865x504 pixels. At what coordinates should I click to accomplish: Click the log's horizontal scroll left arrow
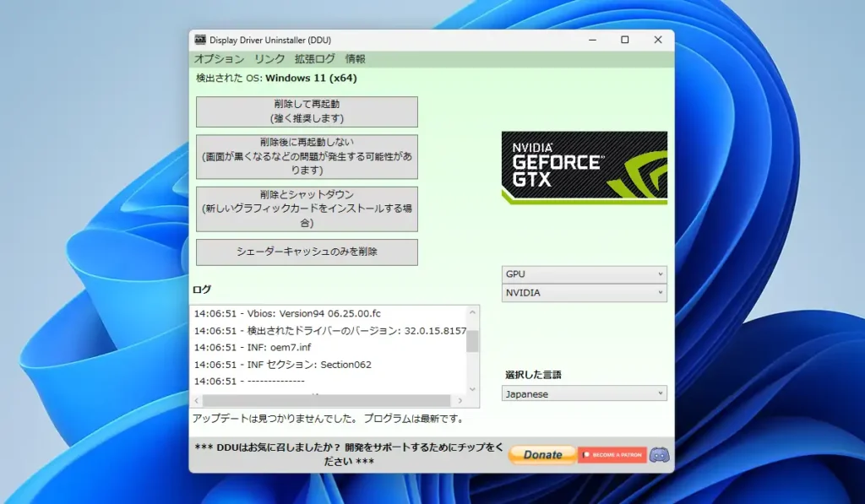click(197, 401)
